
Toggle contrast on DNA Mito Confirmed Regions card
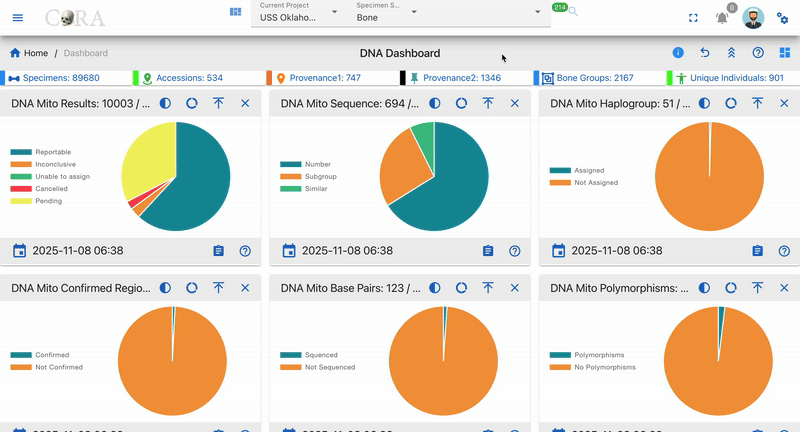tap(165, 288)
